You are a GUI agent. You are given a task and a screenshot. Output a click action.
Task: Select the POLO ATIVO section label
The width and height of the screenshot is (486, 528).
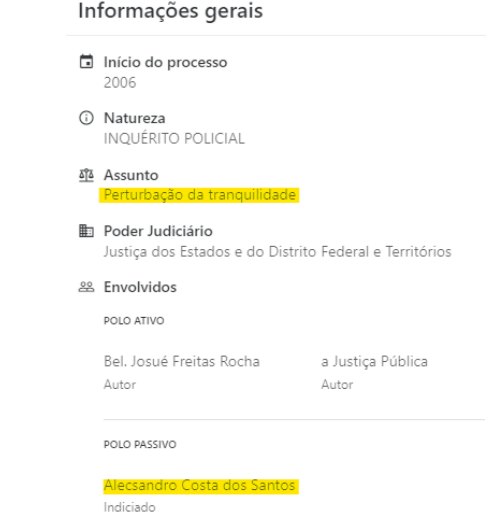click(x=134, y=321)
